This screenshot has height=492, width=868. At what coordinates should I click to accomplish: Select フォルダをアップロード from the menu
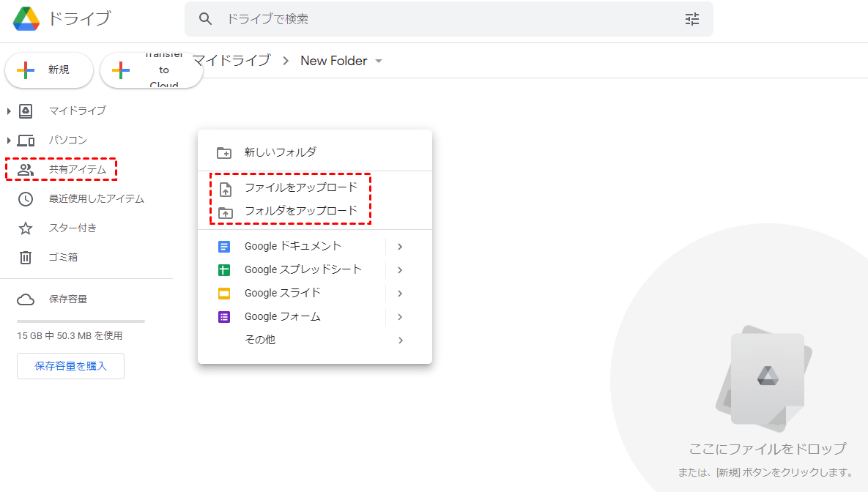click(x=315, y=212)
